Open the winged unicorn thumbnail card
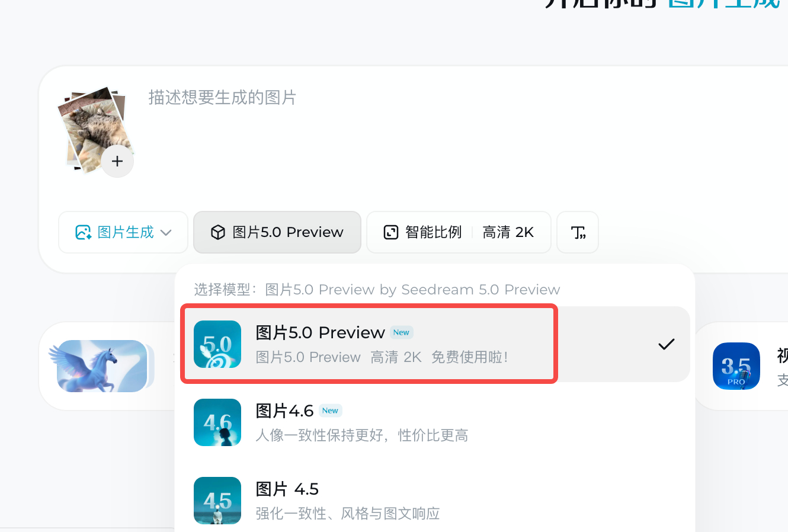This screenshot has height=532, width=788. click(x=101, y=366)
